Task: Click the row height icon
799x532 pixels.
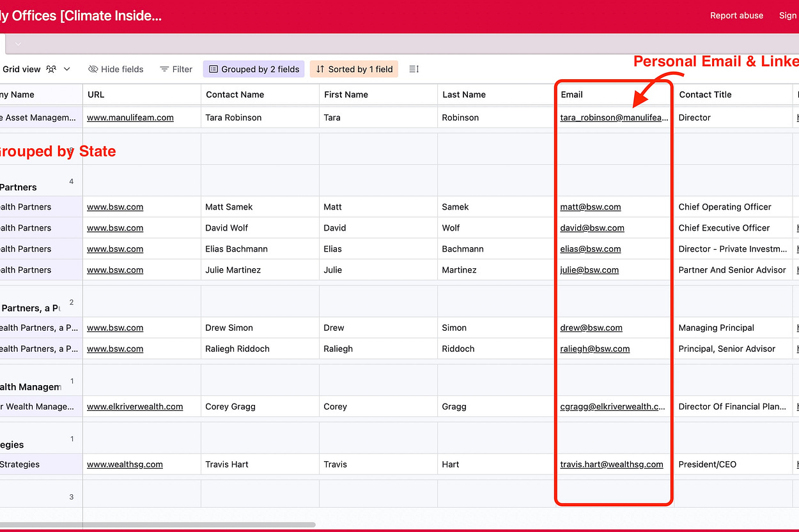Action: (414, 69)
